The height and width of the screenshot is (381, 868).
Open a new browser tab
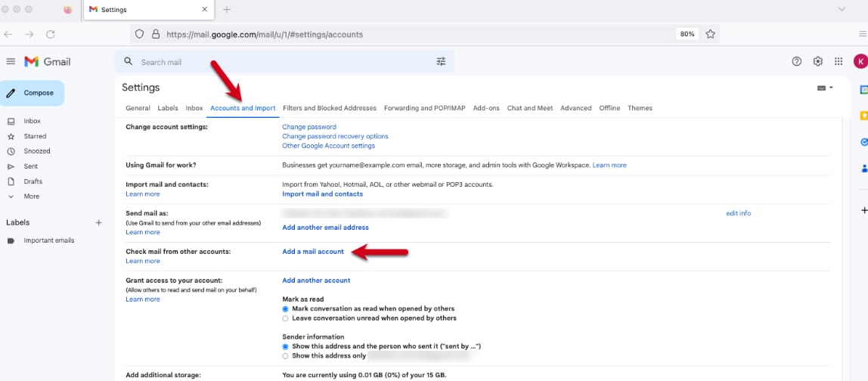226,9
